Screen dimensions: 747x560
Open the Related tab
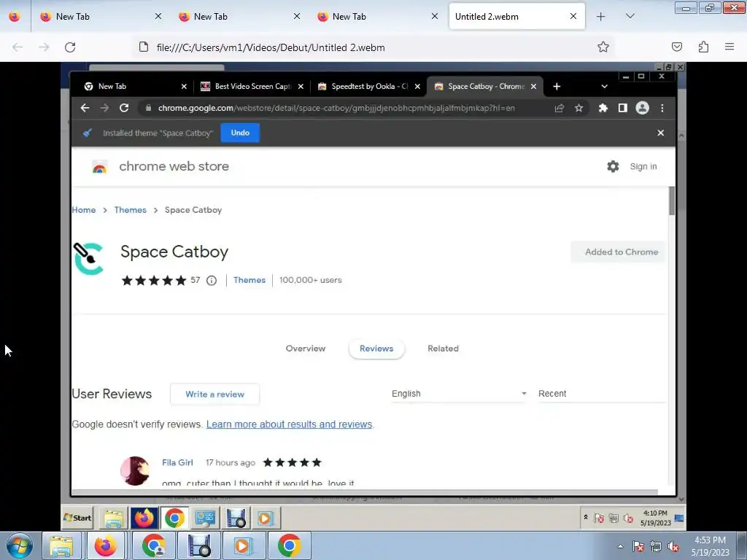[443, 349]
